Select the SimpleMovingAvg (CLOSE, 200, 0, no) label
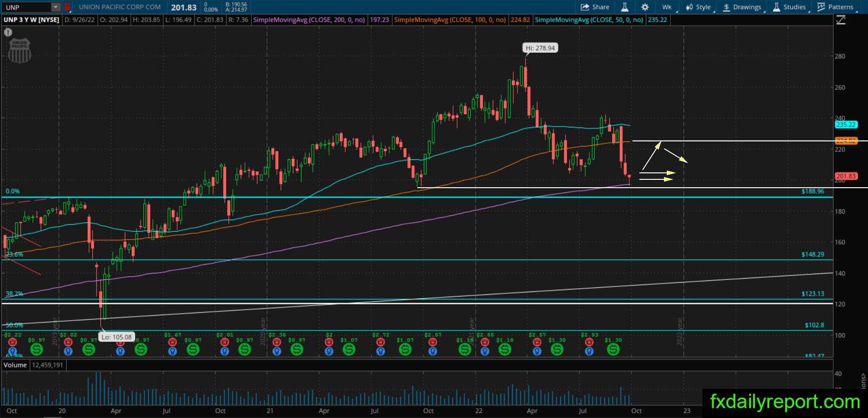The width and height of the screenshot is (868, 418). tap(309, 20)
